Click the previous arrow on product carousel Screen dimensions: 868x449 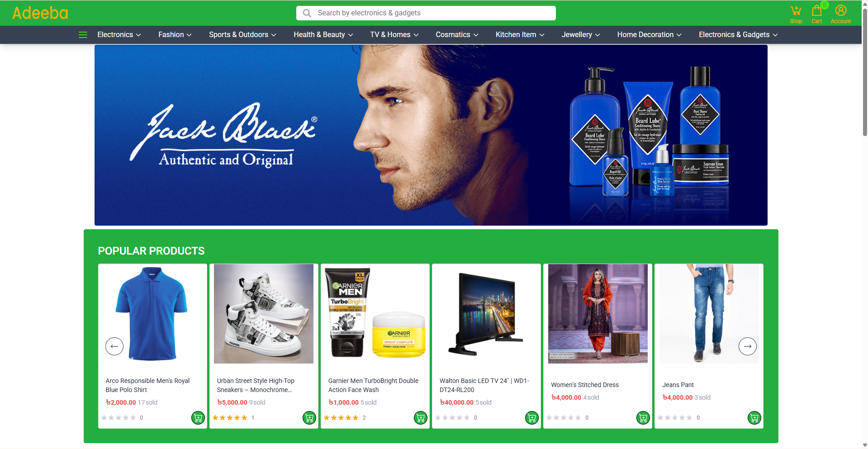114,346
